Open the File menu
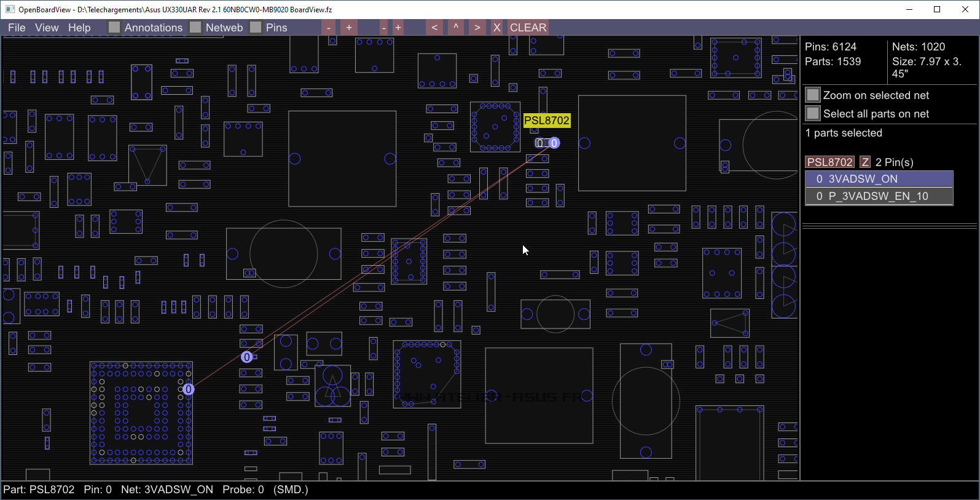Screen dimensions: 980x500 (17, 28)
